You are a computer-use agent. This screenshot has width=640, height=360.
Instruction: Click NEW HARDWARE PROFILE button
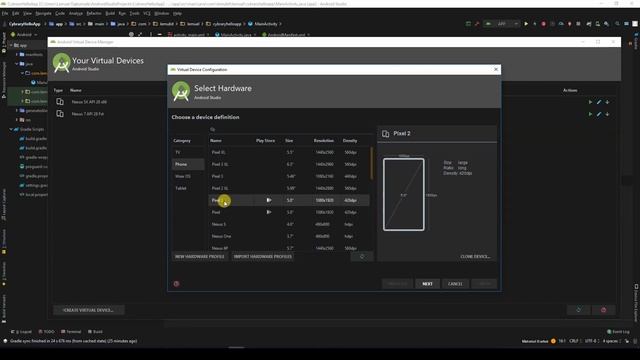[200, 256]
